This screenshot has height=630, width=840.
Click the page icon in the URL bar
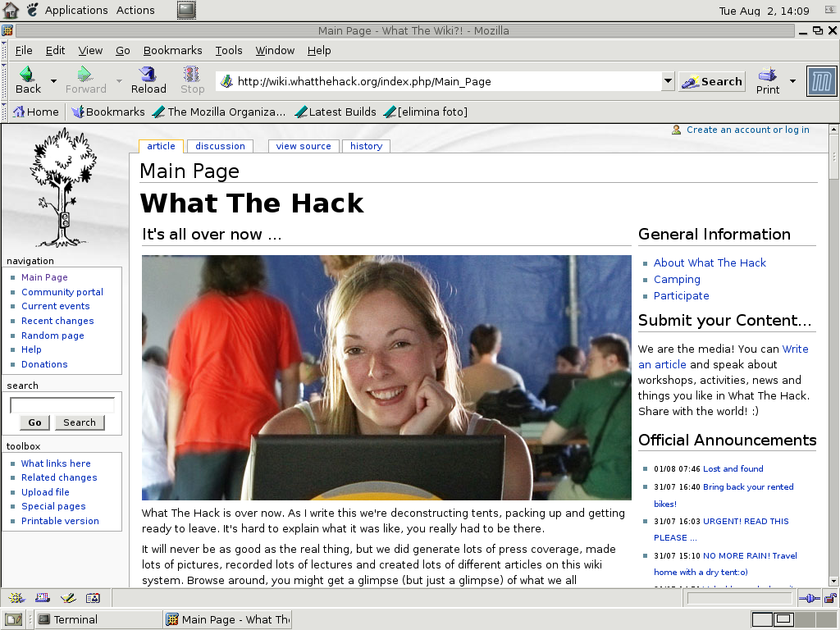[x=226, y=81]
